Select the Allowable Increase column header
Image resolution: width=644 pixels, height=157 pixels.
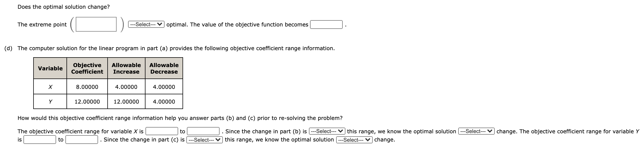(126, 68)
